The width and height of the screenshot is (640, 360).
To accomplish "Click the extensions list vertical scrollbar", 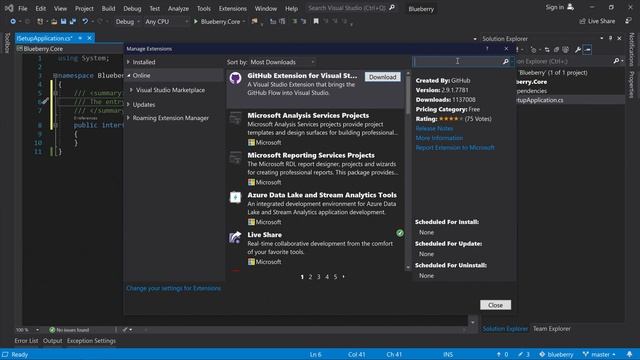I will tap(408, 170).
